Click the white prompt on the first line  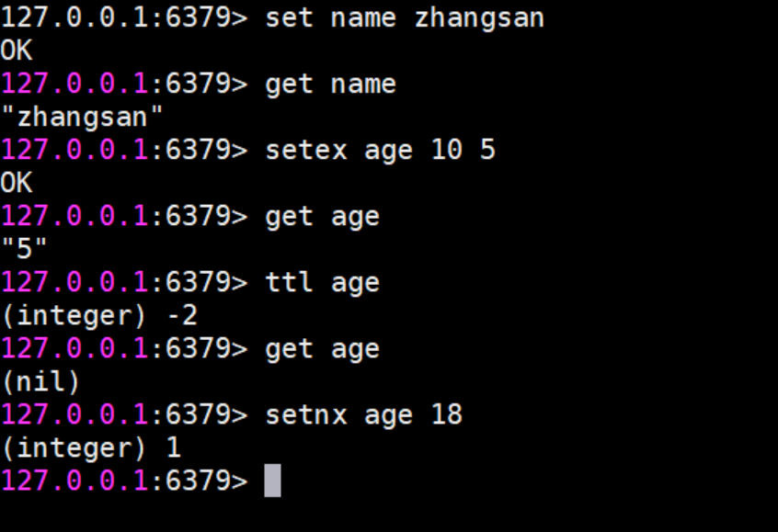[x=124, y=17]
